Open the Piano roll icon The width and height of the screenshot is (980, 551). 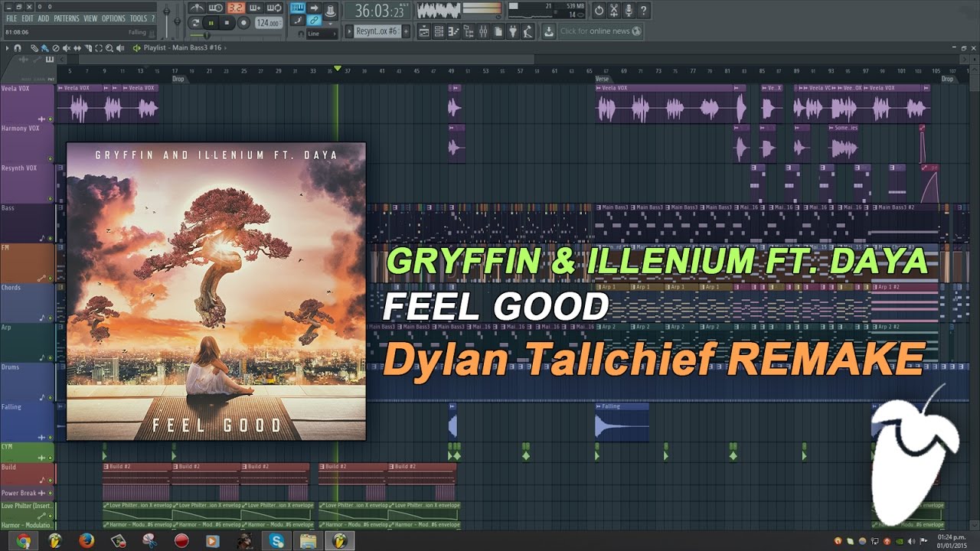[452, 31]
